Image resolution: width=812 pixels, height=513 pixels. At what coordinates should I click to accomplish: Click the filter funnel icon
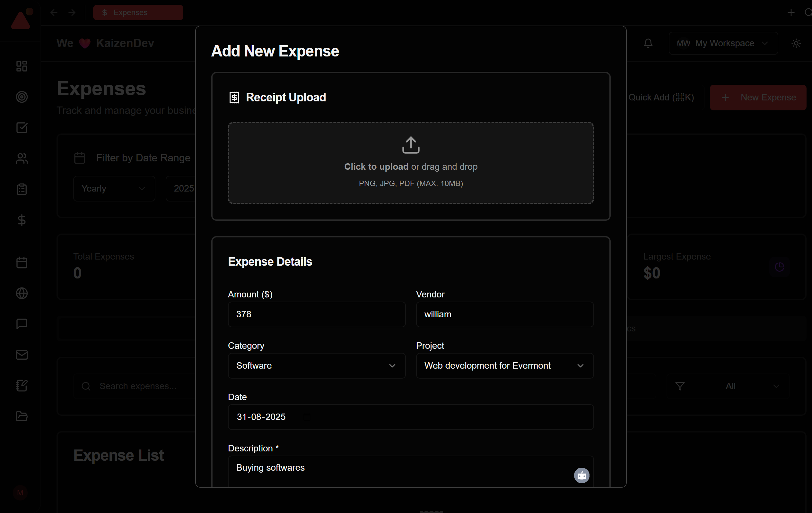[x=680, y=386]
